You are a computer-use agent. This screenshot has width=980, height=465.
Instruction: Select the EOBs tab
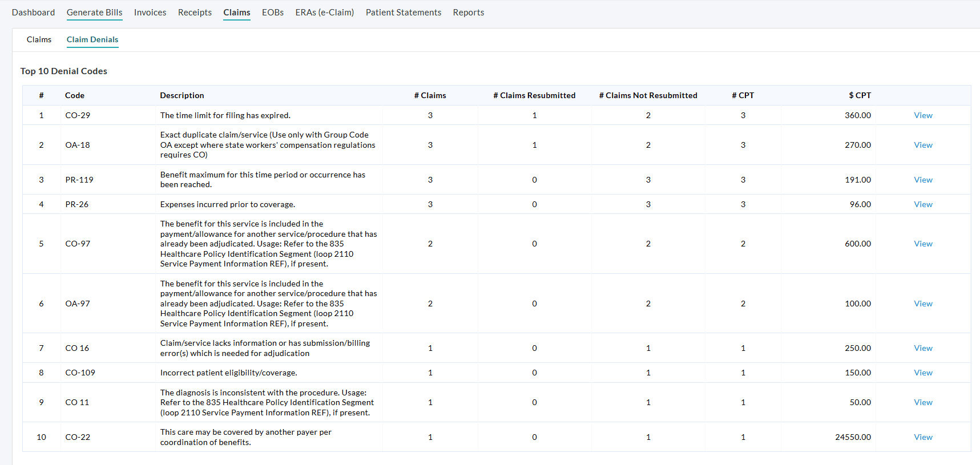point(272,13)
